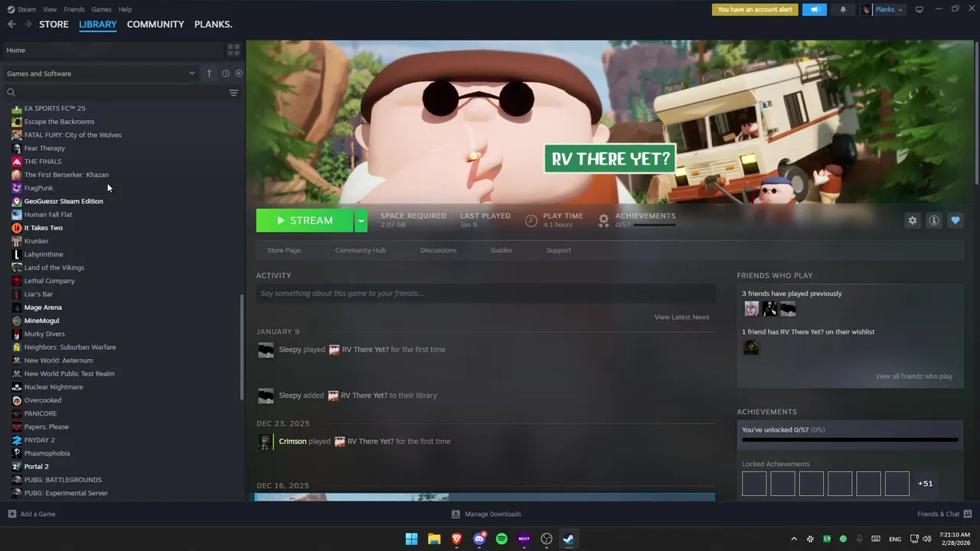Open the Guides link

[x=501, y=250]
